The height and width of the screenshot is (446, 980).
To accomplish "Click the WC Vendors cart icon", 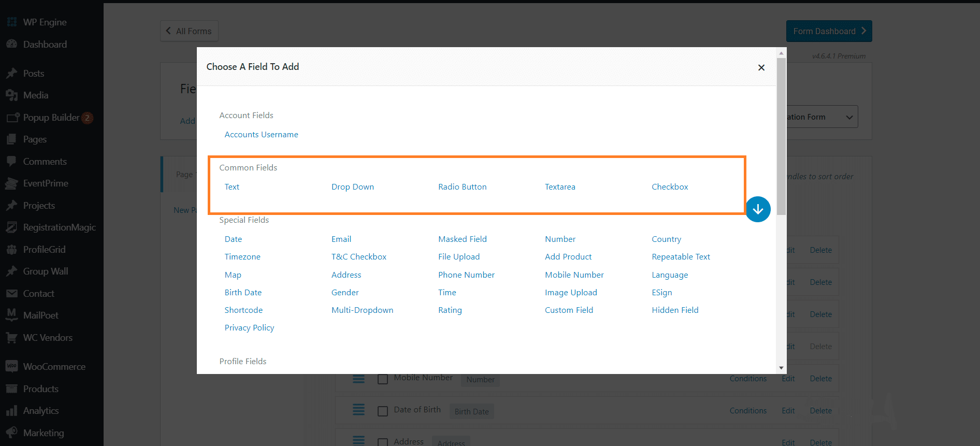I will (11, 338).
